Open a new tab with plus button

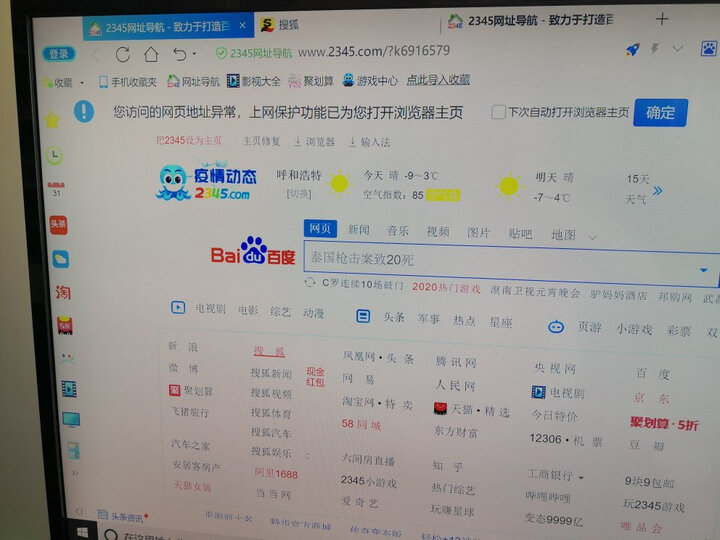(662, 19)
